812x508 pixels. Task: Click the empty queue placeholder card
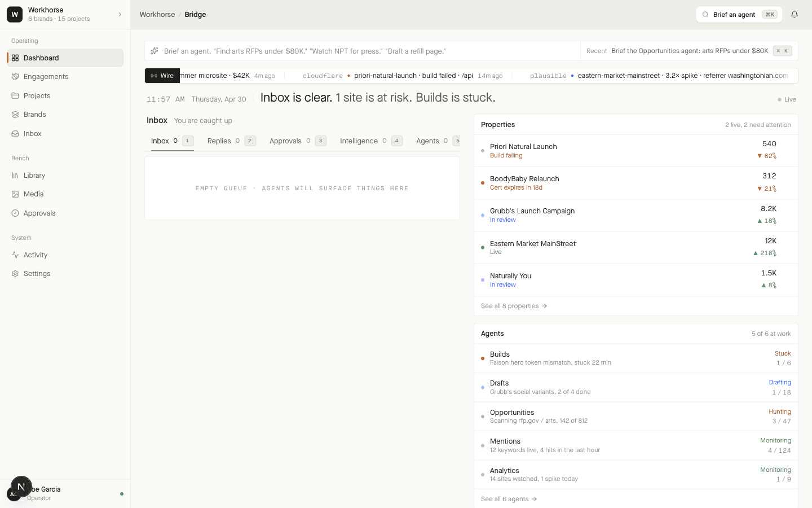(302, 188)
